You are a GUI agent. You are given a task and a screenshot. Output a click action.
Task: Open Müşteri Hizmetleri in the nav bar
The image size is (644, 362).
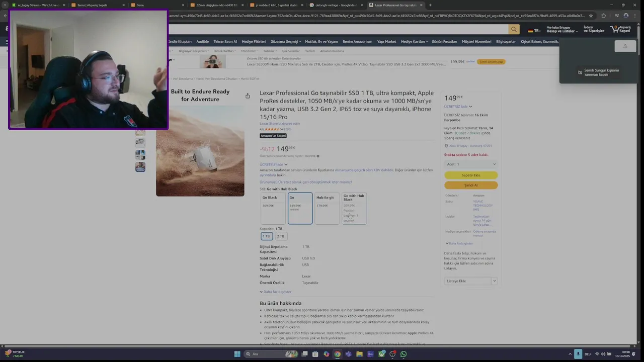476,42
